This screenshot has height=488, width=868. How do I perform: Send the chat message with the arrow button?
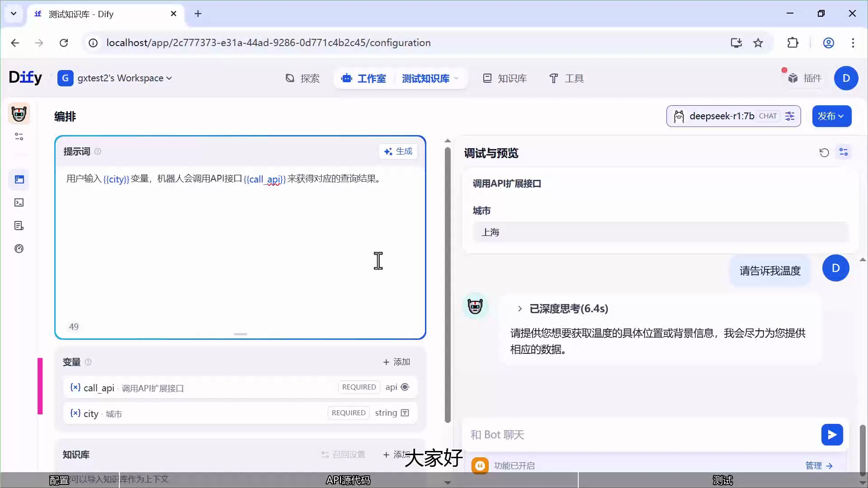pos(832,435)
